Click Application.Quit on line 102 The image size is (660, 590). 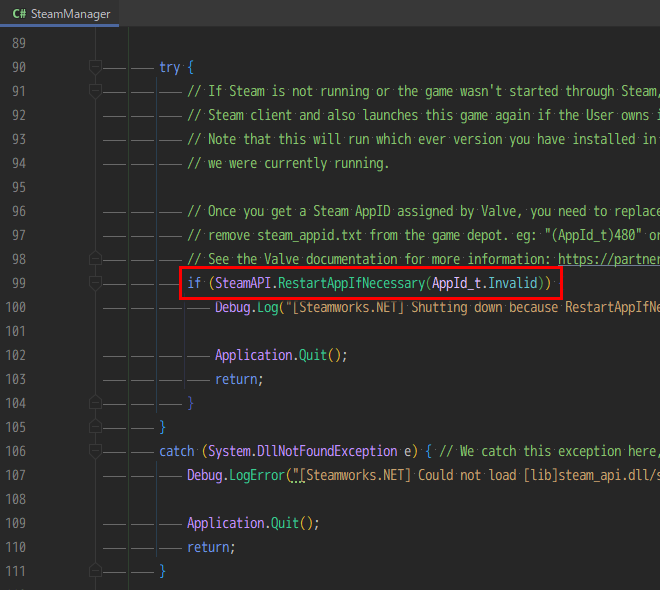click(x=271, y=355)
